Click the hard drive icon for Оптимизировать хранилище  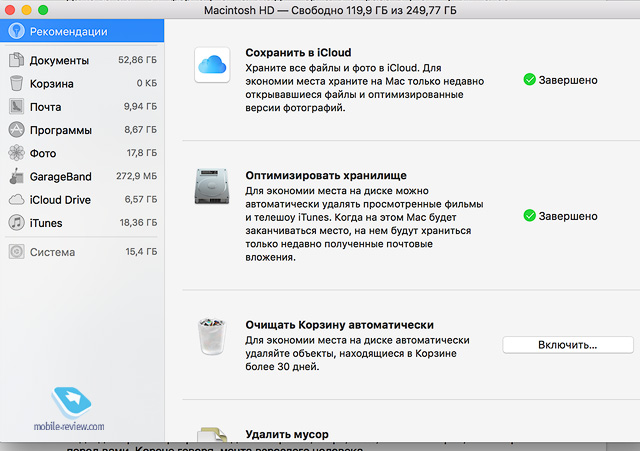(212, 186)
